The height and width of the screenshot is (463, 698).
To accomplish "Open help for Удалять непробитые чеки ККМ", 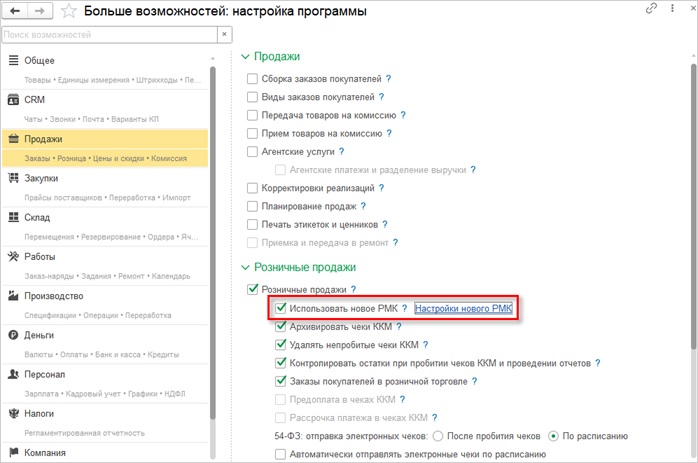I will pos(426,345).
